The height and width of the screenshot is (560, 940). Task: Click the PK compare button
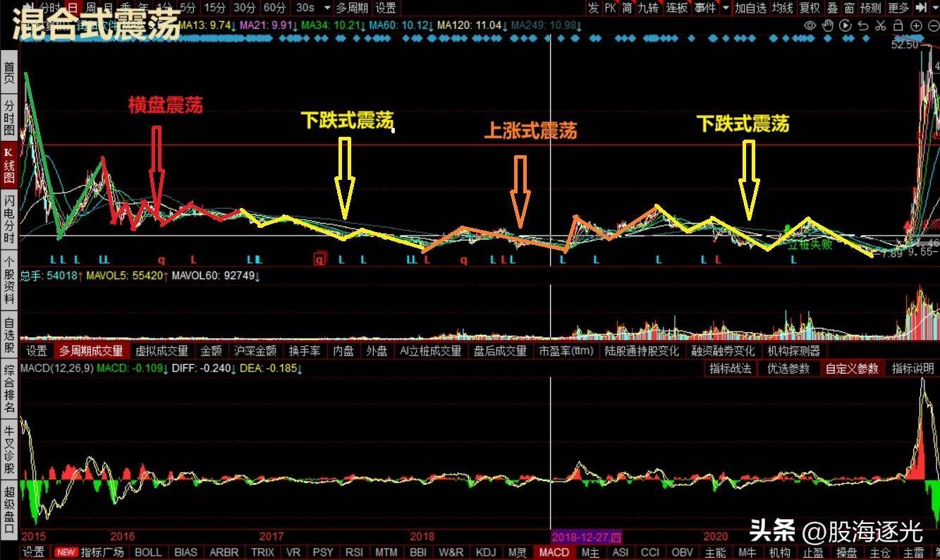[610, 8]
